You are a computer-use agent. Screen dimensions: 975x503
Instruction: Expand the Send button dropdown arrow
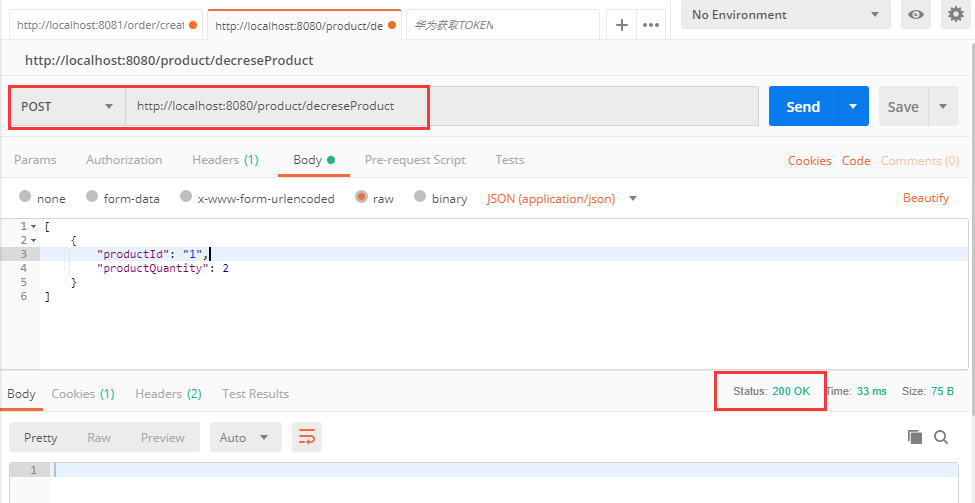coord(853,106)
